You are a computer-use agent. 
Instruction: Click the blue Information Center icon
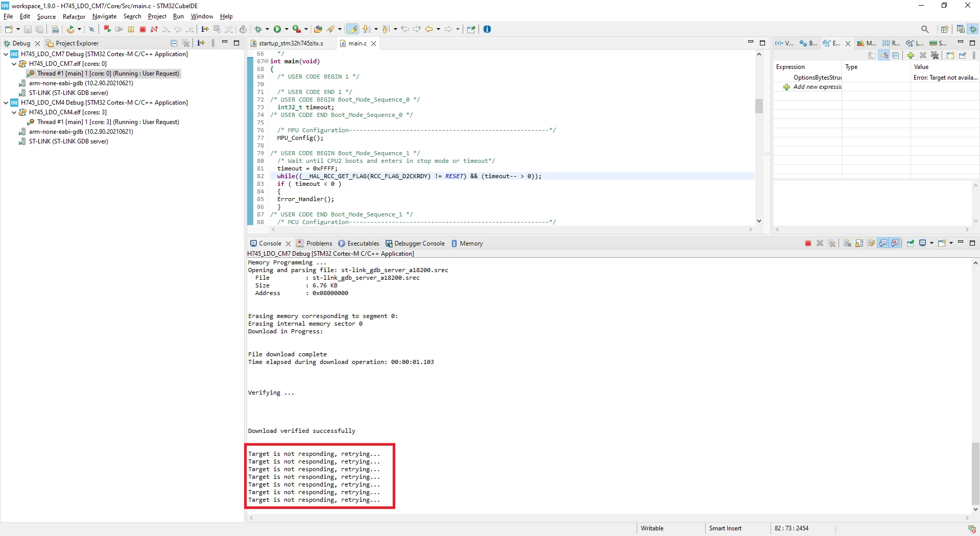tap(487, 29)
